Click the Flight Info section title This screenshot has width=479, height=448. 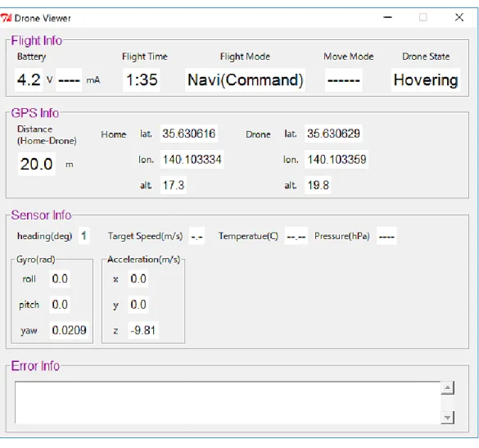[x=36, y=41]
